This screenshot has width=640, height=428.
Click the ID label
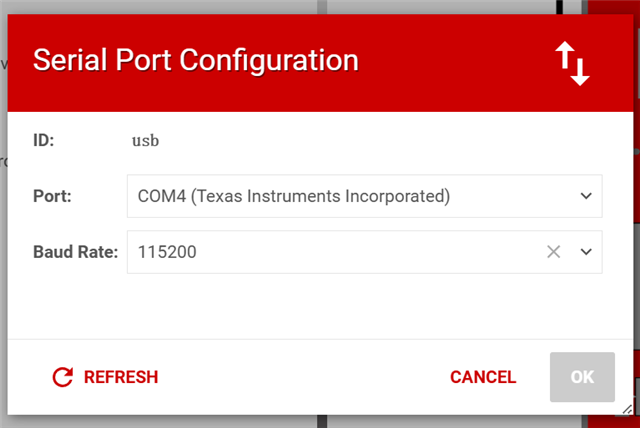click(43, 141)
